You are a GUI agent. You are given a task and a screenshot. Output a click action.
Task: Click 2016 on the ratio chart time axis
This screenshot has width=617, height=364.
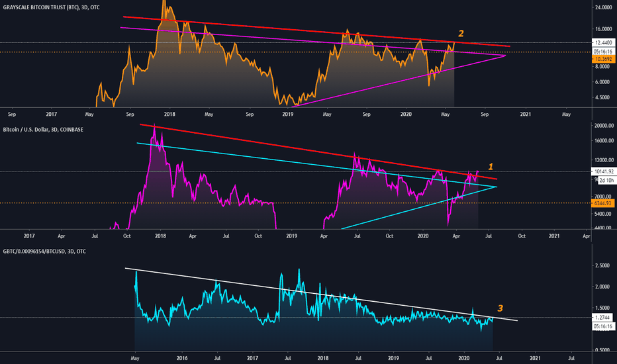pyautogui.click(x=182, y=358)
